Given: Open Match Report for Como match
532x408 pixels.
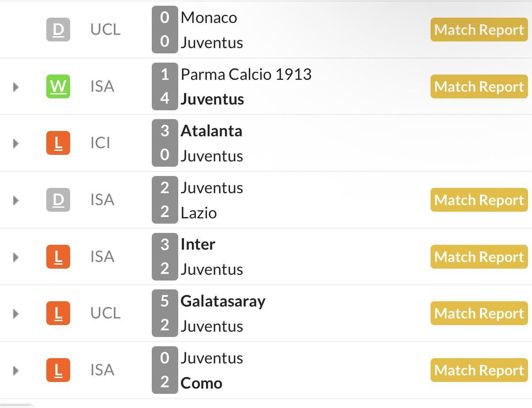Looking at the screenshot, I should click(479, 370).
